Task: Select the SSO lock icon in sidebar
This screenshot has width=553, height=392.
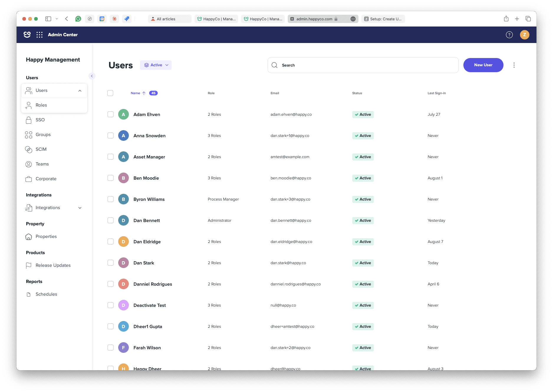Action: tap(29, 120)
